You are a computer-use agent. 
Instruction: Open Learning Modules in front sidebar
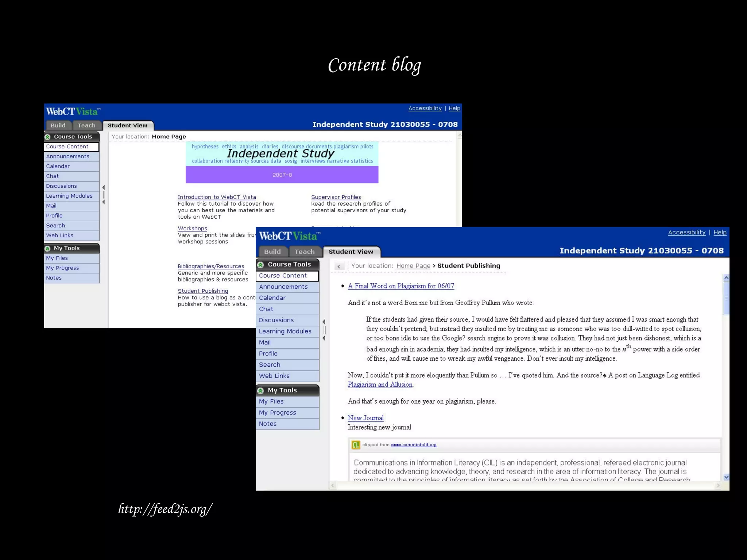coord(285,331)
